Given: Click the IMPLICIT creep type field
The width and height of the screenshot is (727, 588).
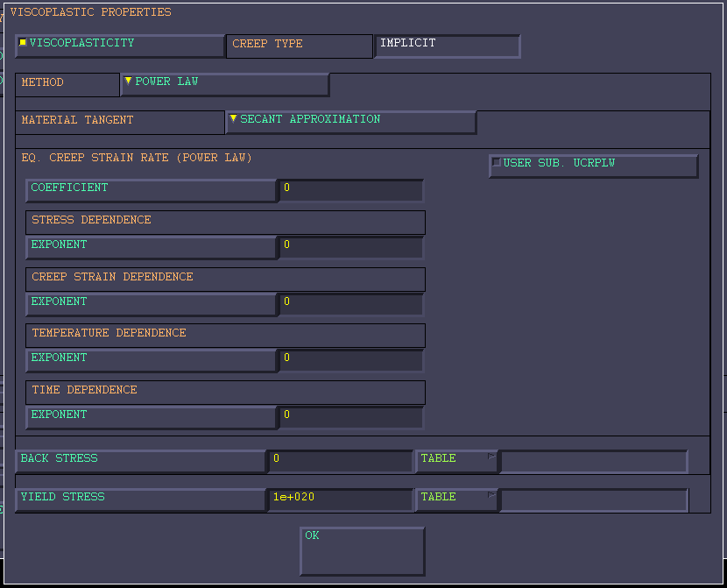Looking at the screenshot, I should pyautogui.click(x=448, y=46).
